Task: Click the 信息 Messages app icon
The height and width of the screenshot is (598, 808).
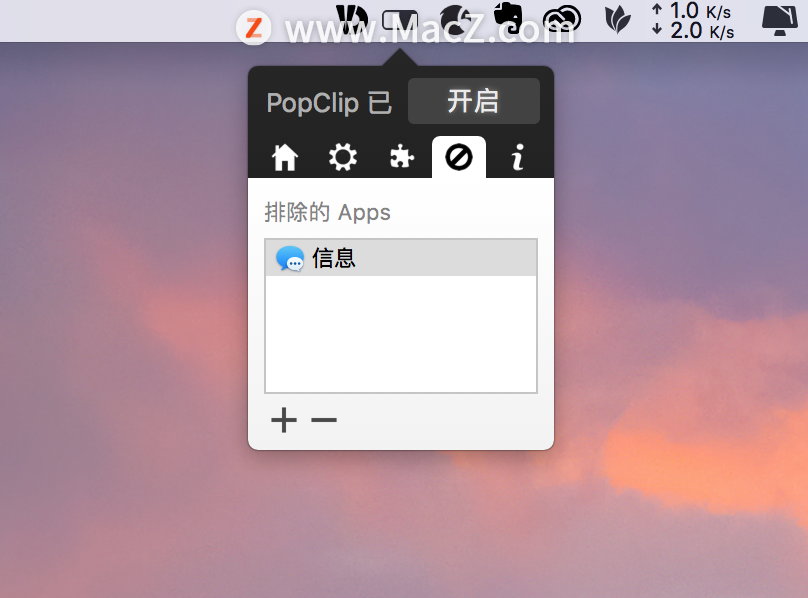Action: 290,258
